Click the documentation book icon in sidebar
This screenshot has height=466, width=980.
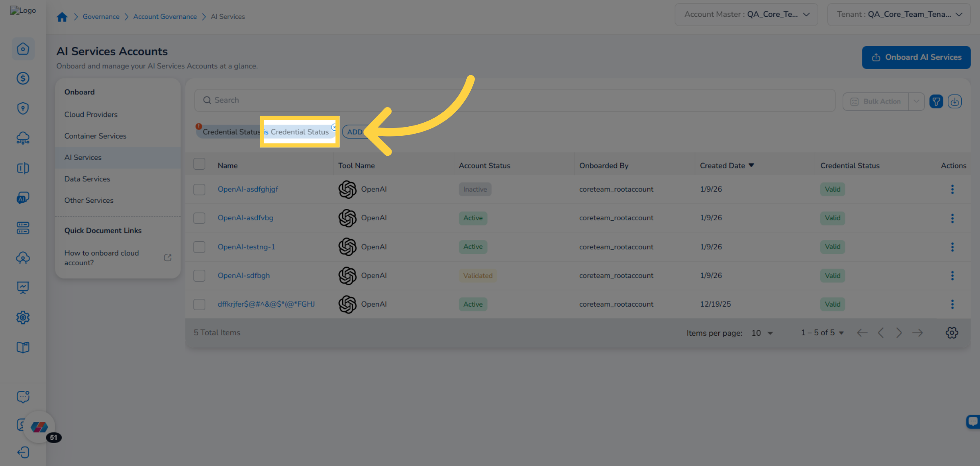[x=23, y=347]
